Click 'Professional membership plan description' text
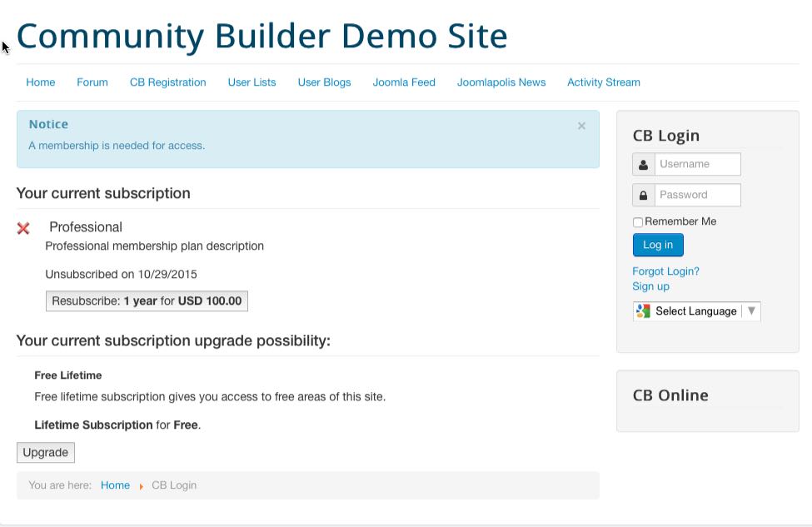This screenshot has height=527, width=812. [154, 246]
